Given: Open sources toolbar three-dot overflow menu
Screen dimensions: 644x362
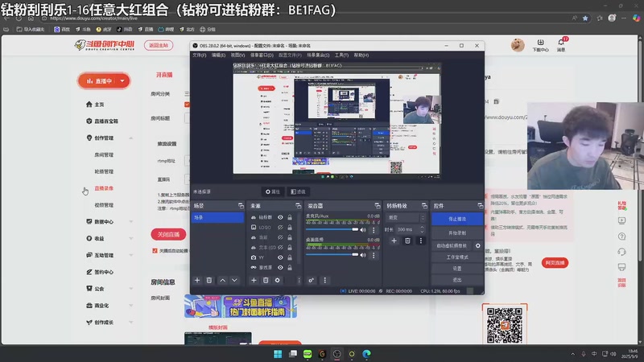Looking at the screenshot, I should [299, 280].
